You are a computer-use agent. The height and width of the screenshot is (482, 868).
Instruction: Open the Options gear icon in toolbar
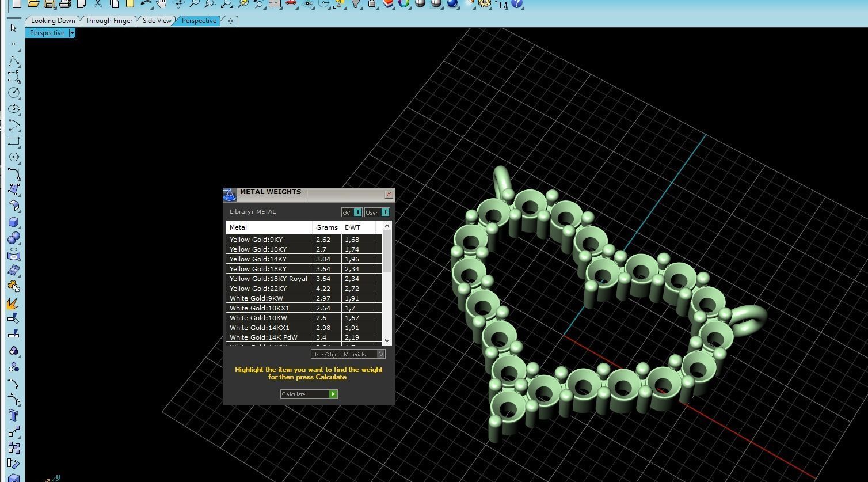point(485,3)
